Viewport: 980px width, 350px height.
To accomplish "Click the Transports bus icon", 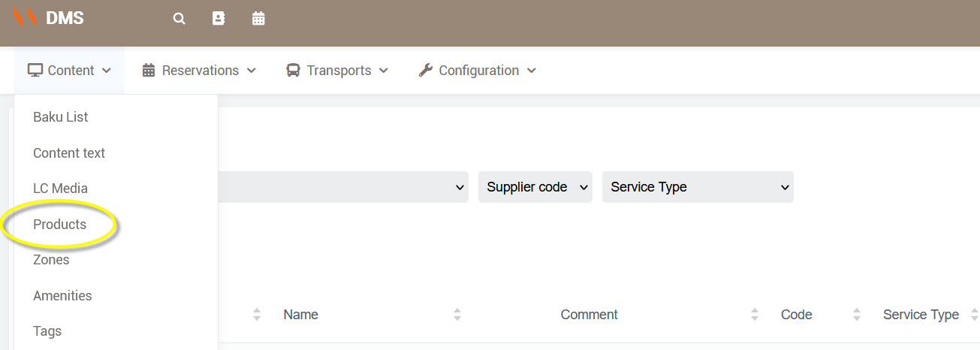I will pyautogui.click(x=293, y=71).
